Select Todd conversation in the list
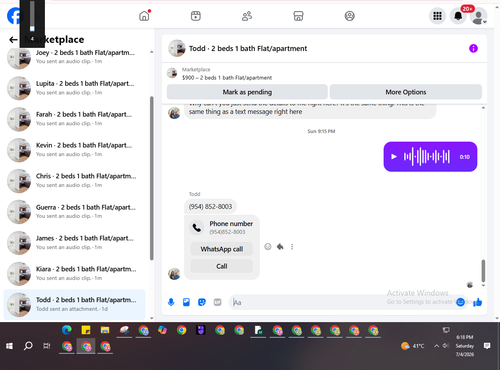This screenshot has width=500, height=370. click(74, 304)
